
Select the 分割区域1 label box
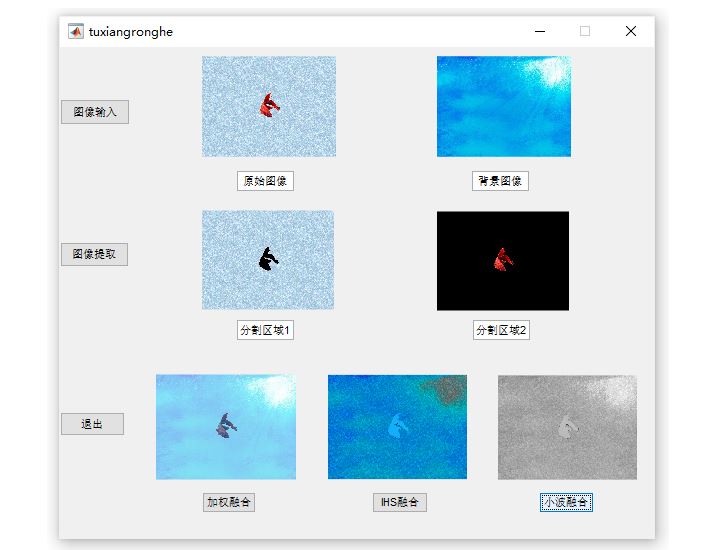coord(265,330)
